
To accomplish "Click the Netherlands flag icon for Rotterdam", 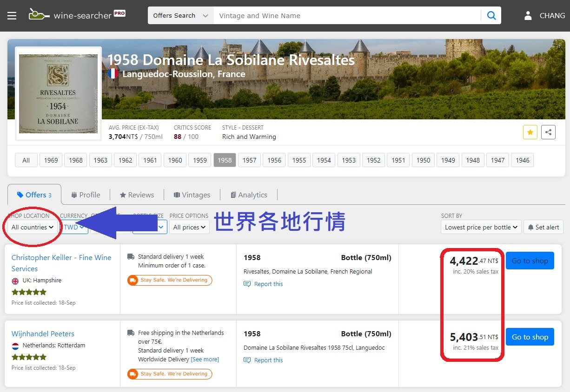I will [x=15, y=346].
